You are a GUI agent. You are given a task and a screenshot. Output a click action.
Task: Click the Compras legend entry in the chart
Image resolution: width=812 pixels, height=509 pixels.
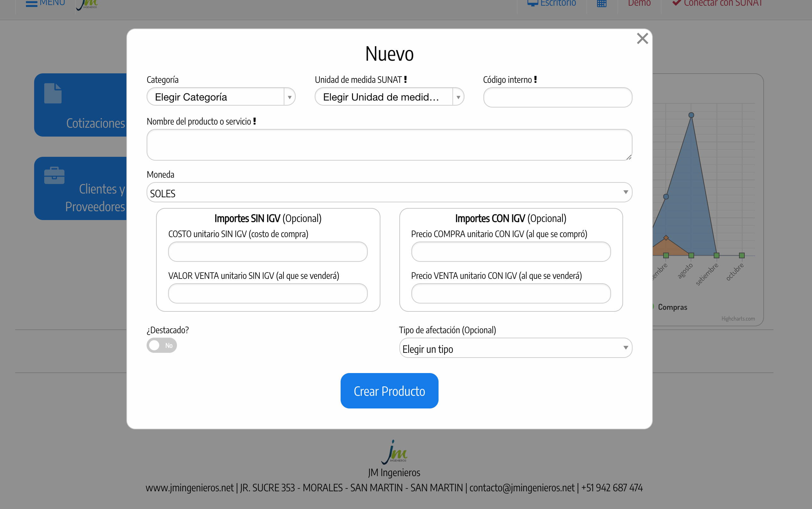point(672,307)
